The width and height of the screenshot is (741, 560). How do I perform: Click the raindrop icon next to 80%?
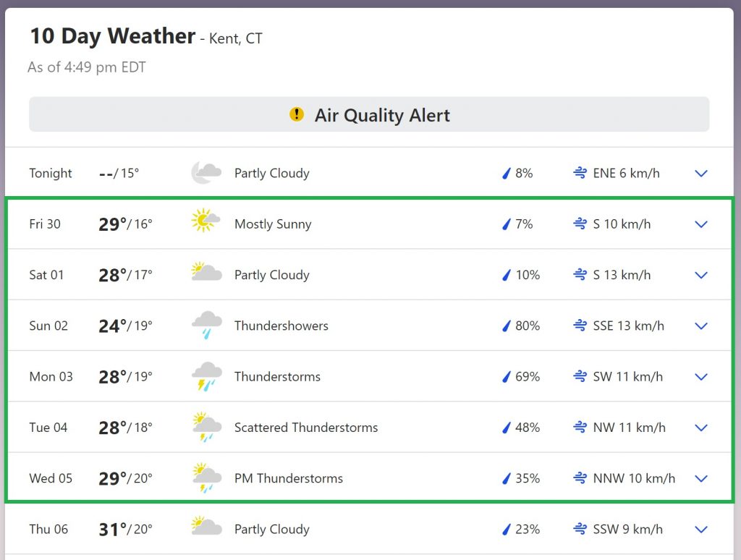[x=507, y=326]
